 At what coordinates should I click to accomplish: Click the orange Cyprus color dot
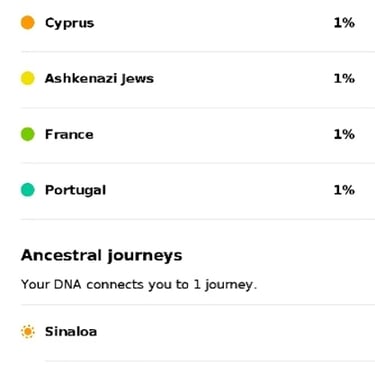click(28, 23)
